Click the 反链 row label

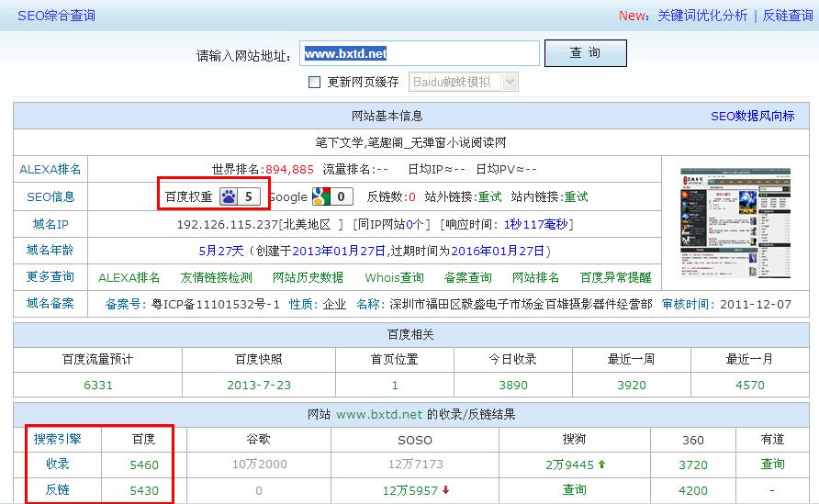click(58, 490)
